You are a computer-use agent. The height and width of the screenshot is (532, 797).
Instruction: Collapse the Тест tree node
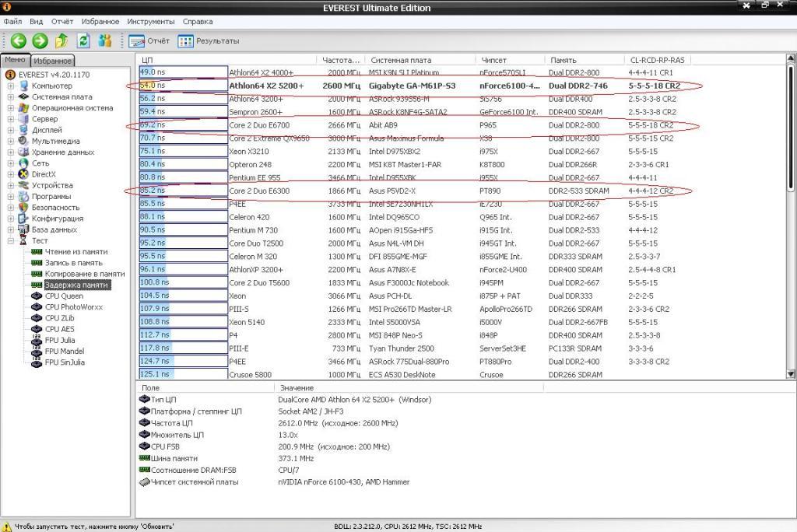click(11, 241)
